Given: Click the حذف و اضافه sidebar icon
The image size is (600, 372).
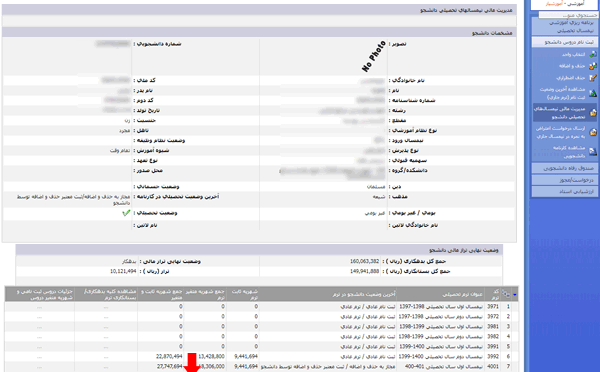Looking at the screenshot, I should point(592,66).
